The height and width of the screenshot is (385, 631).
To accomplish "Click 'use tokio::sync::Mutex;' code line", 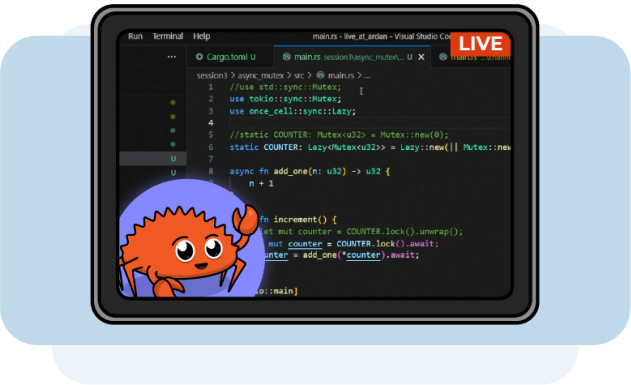I will coord(285,99).
